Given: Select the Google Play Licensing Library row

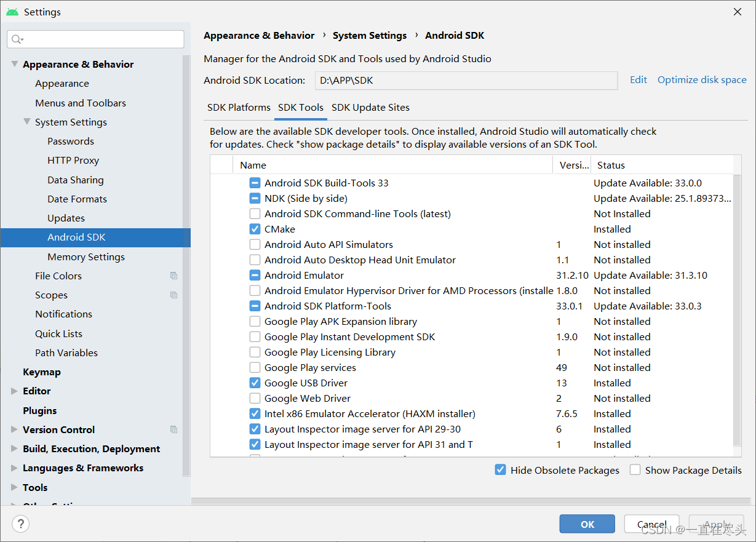Looking at the screenshot, I should pos(472,352).
